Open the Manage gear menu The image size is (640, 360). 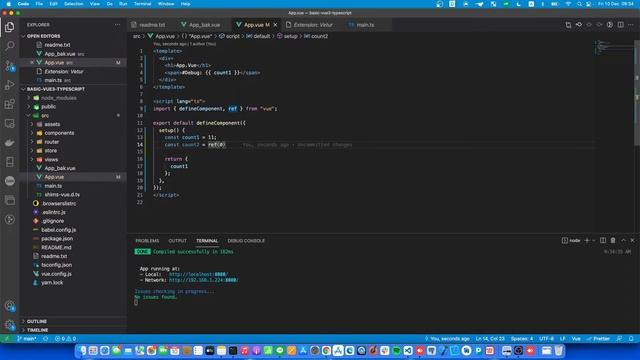click(9, 325)
